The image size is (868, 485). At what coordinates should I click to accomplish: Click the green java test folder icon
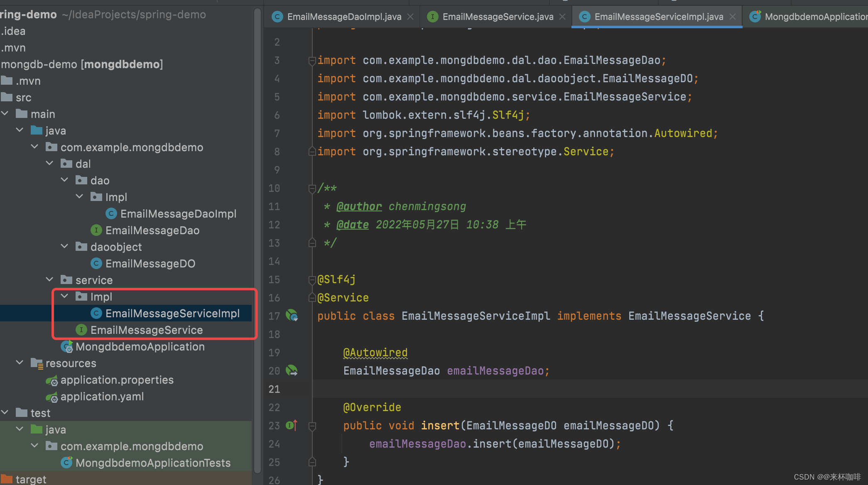pos(37,429)
